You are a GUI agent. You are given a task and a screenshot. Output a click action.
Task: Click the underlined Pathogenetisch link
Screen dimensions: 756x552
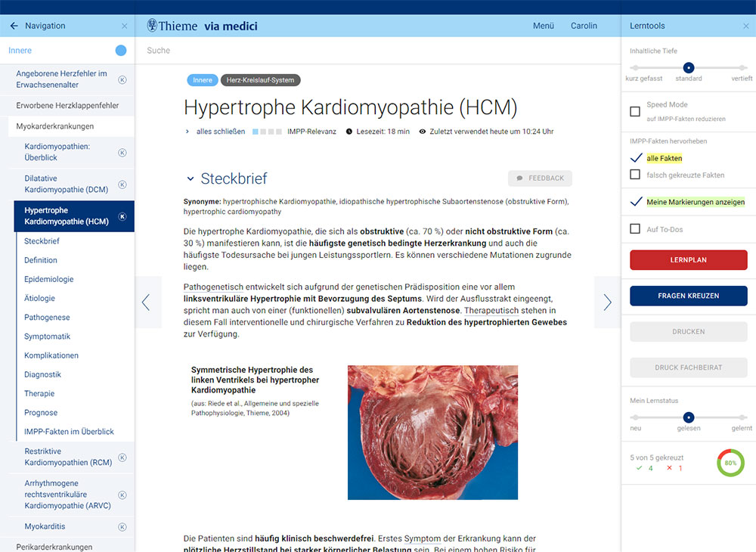[x=213, y=287]
